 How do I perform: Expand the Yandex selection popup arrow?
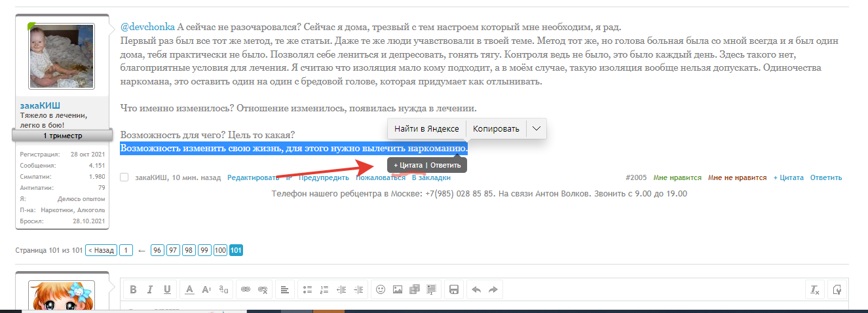tap(536, 129)
